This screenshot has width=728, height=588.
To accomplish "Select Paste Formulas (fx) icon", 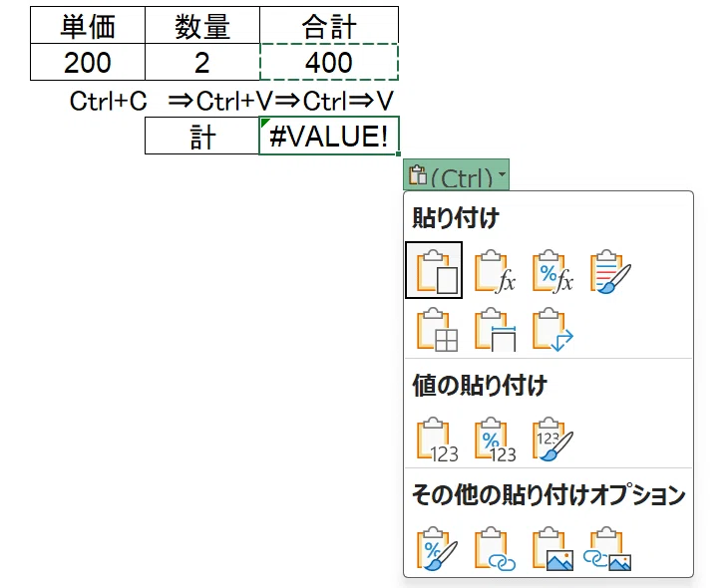I will pyautogui.click(x=495, y=271).
